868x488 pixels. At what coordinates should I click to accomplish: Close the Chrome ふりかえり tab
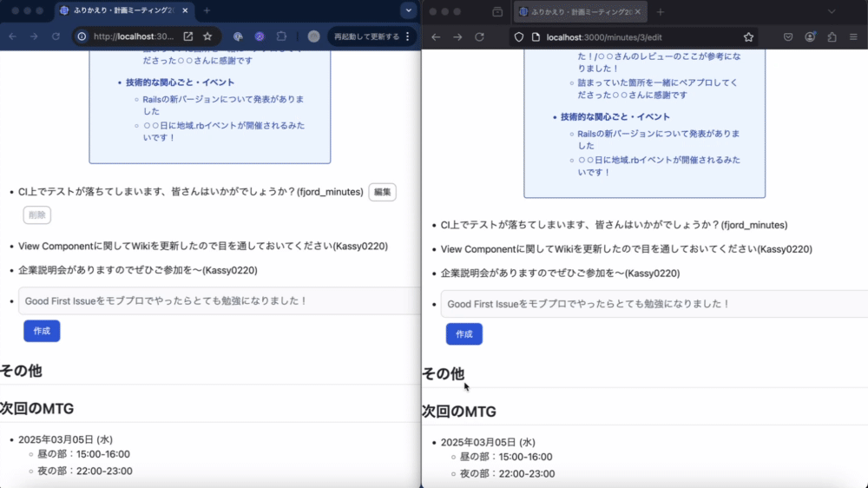click(x=185, y=10)
